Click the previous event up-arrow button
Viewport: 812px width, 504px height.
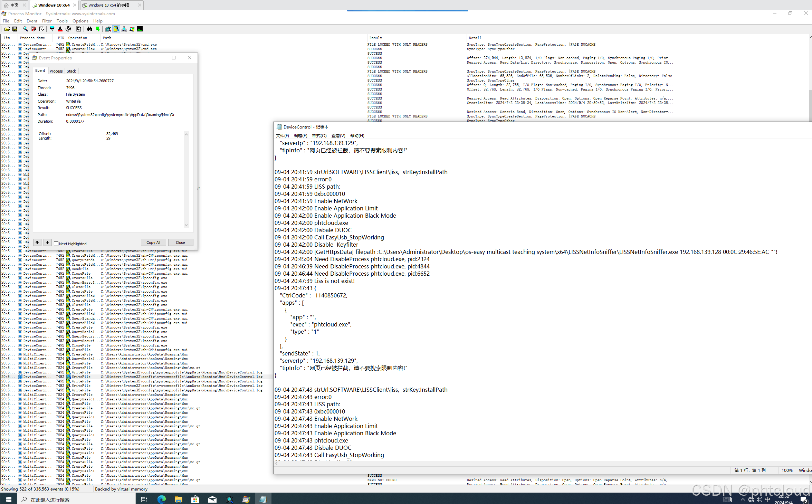(x=37, y=243)
